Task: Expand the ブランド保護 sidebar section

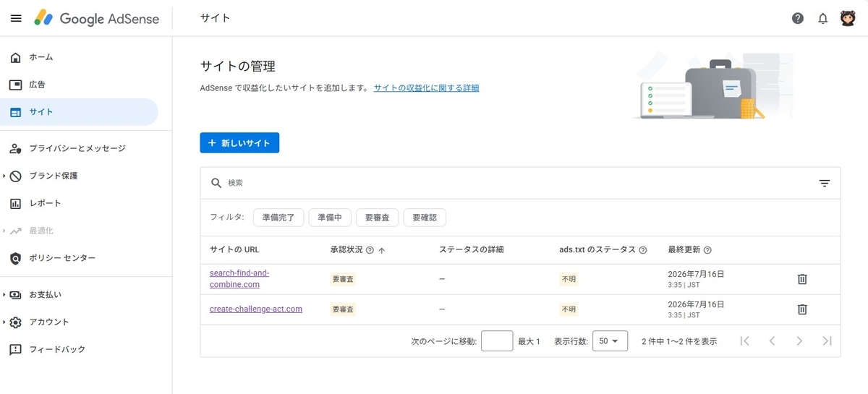Action: [x=53, y=176]
